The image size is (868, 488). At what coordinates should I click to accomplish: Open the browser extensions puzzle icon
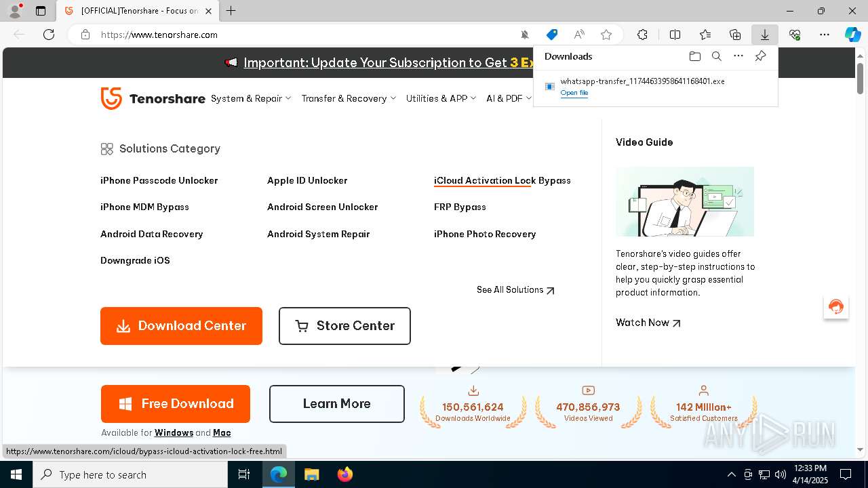point(642,35)
